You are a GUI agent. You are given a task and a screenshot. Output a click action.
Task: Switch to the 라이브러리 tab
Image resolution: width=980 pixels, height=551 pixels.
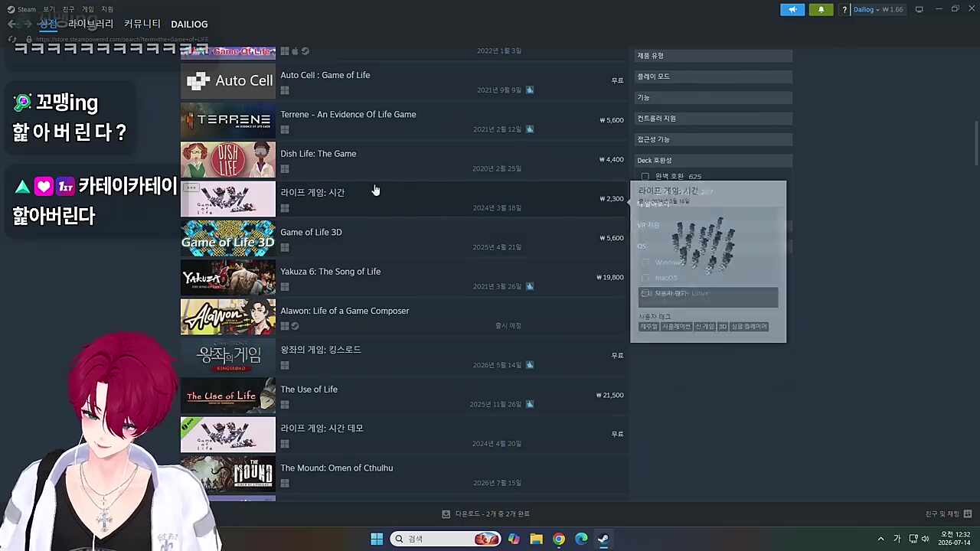(x=90, y=24)
